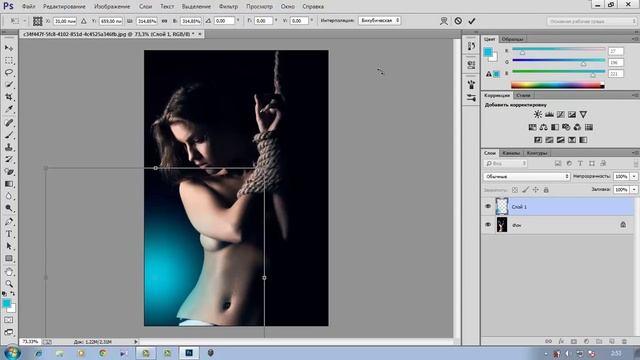This screenshot has height=360, width=640.
Task: Add Color Balance adjustment
Action: tap(544, 127)
